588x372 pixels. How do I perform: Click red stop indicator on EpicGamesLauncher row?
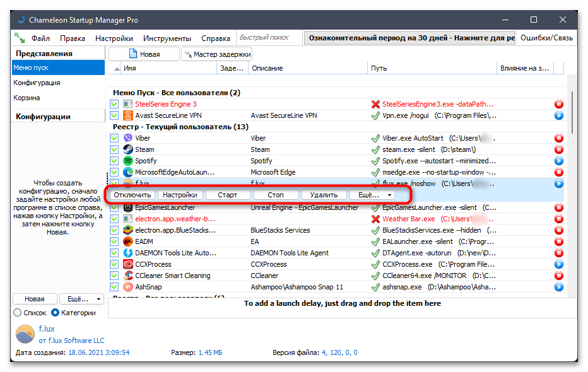[559, 207]
